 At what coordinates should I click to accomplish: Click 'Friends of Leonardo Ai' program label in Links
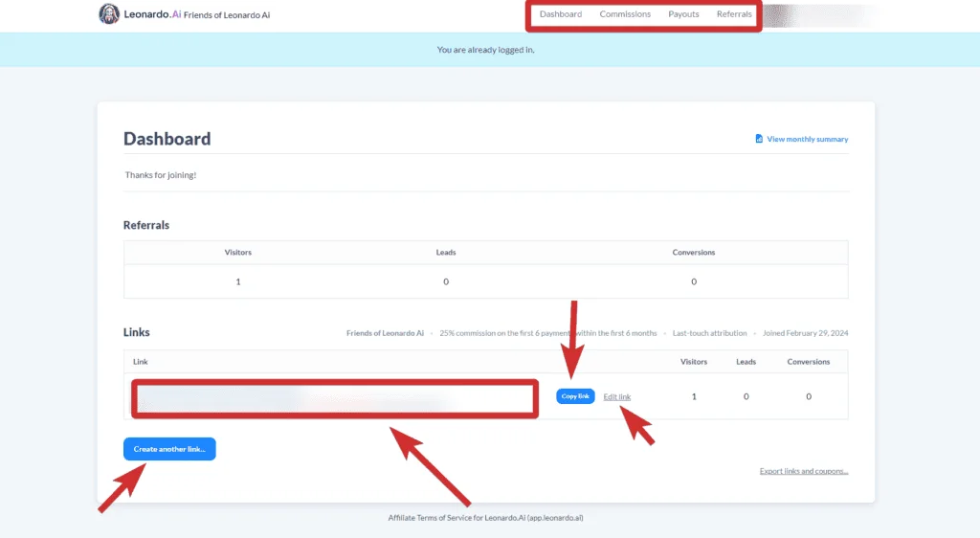tap(385, 333)
